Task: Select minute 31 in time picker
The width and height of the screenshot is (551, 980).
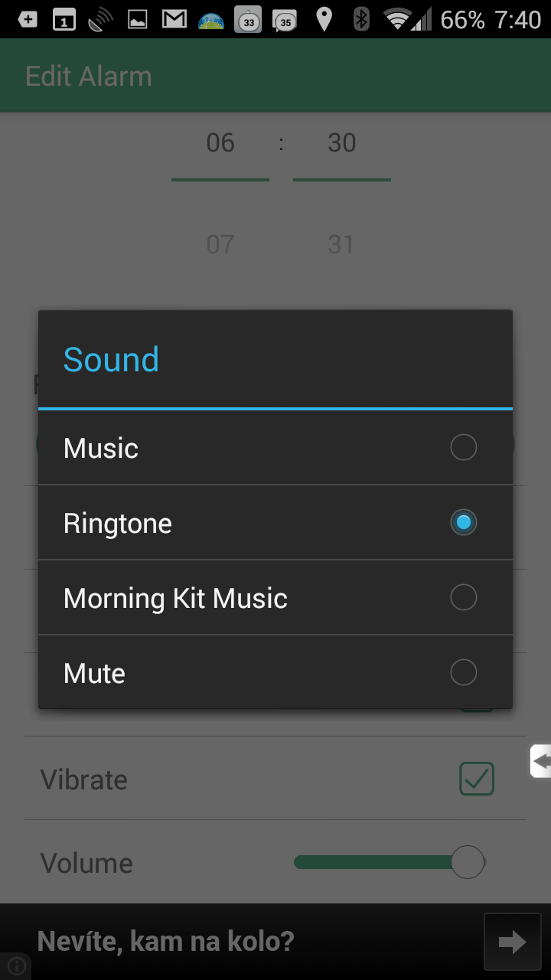Action: 341,244
